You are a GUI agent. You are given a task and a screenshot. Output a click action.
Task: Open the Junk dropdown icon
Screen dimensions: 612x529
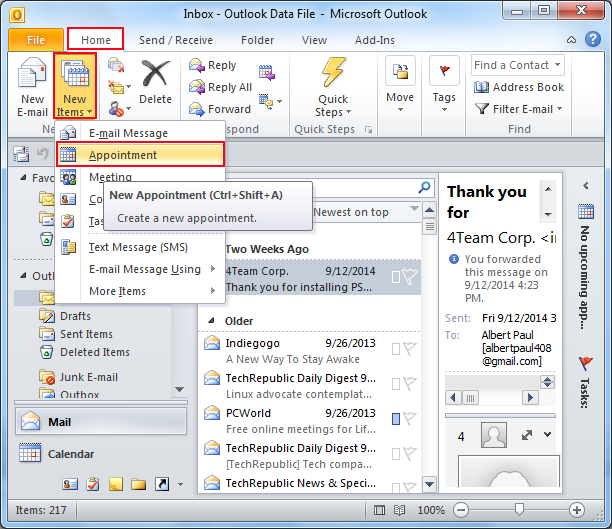(x=119, y=109)
